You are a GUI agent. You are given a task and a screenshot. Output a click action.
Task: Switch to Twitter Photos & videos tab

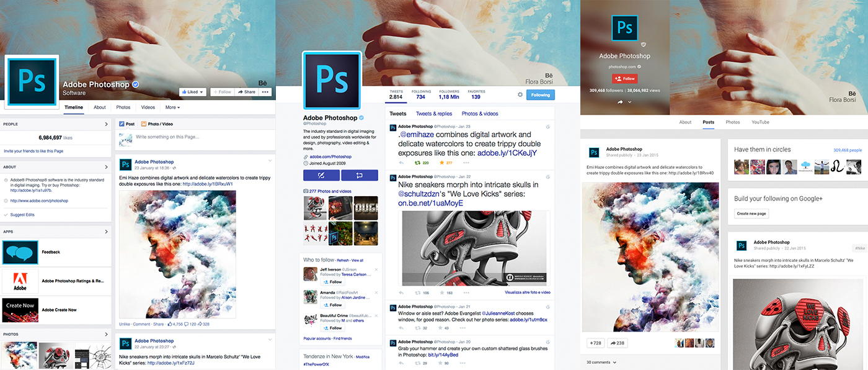tap(480, 114)
